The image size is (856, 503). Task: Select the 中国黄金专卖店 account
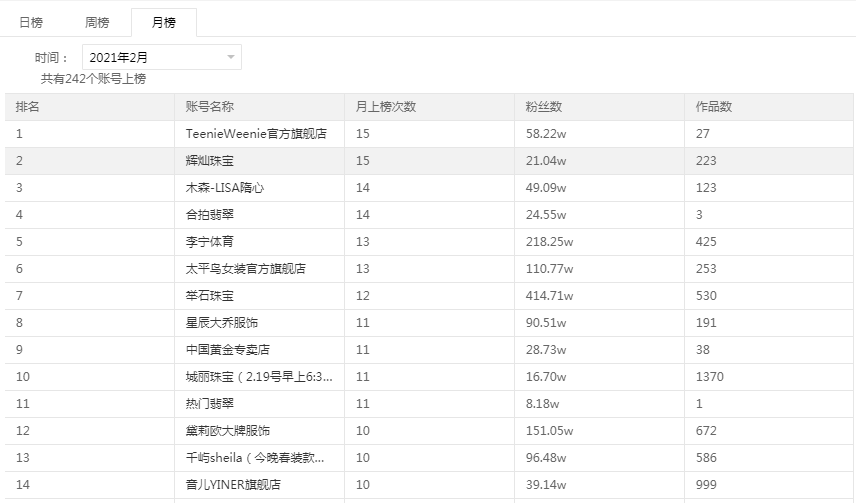[x=228, y=350]
